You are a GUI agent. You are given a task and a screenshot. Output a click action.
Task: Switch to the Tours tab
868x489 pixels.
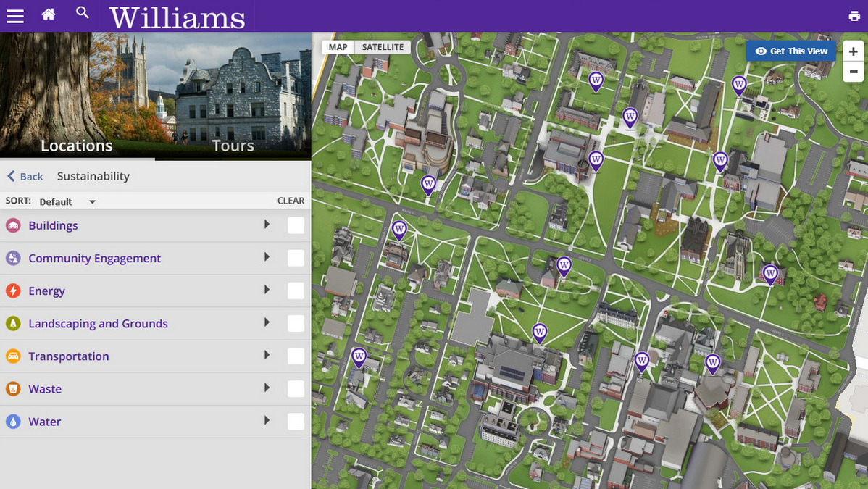[x=233, y=146]
